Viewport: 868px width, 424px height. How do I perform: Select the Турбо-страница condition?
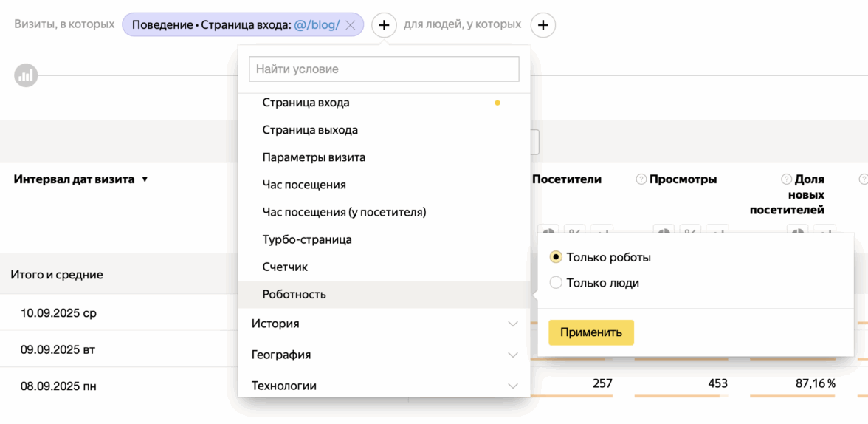point(307,239)
